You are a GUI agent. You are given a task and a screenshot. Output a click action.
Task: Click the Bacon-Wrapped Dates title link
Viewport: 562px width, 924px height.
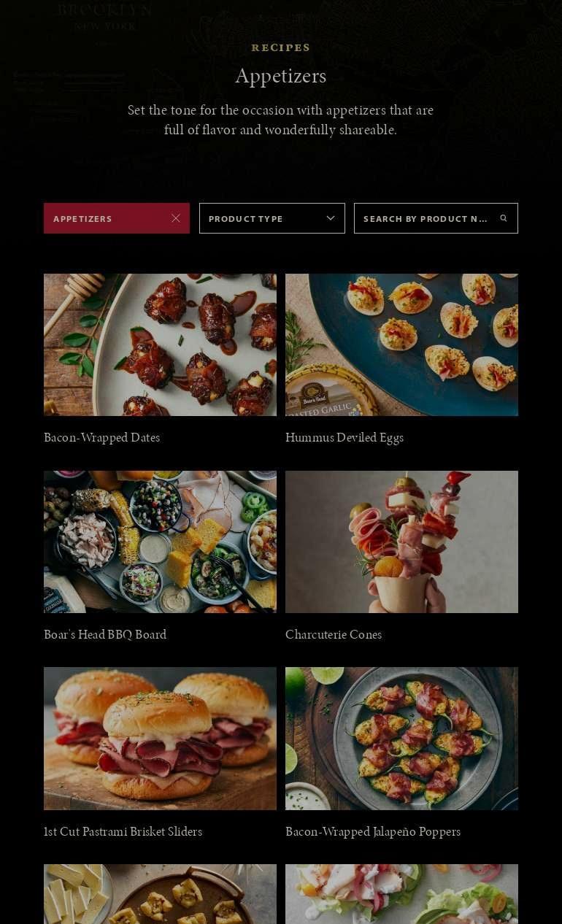(101, 437)
